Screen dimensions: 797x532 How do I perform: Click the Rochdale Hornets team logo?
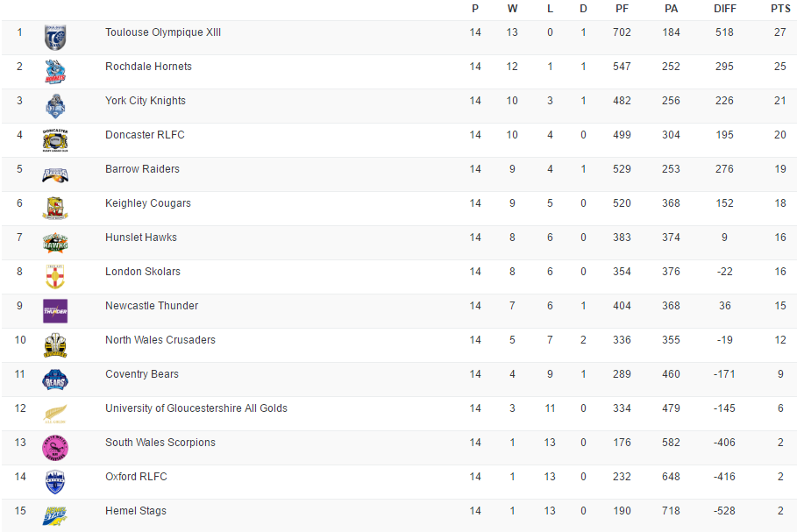tap(55, 72)
